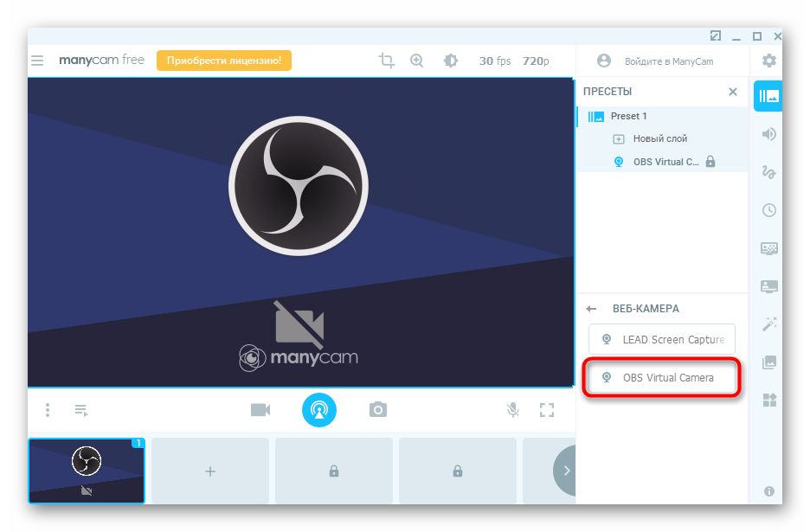This screenshot has height=532, width=810.
Task: Open the draw squiggle sidebar tab
Action: [768, 172]
